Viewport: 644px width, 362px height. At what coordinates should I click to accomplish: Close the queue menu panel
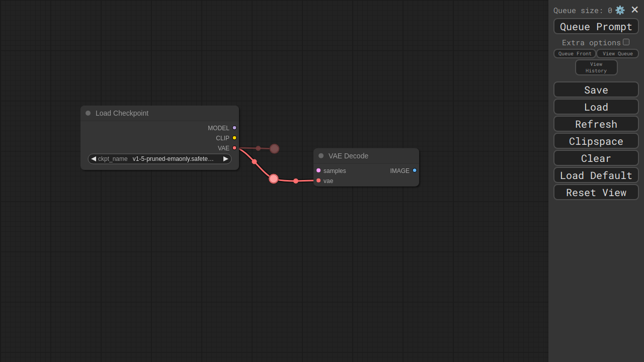pos(634,10)
